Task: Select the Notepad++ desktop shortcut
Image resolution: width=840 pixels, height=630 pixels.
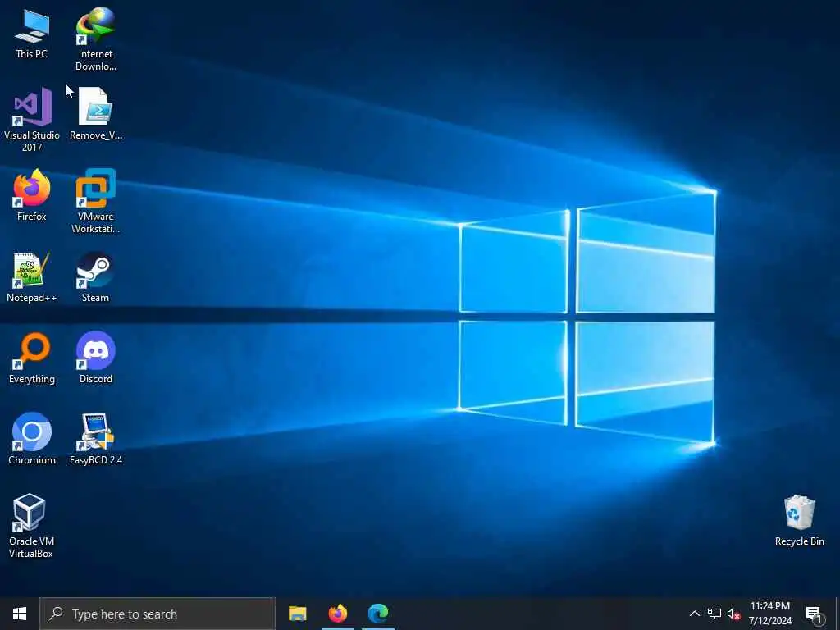Action: pos(32,277)
